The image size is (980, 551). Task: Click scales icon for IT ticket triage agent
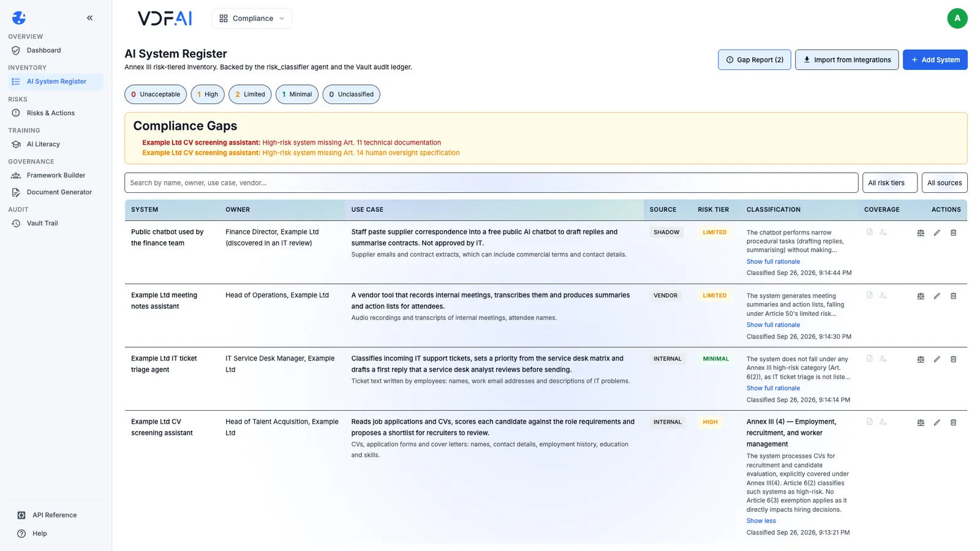[x=921, y=359]
